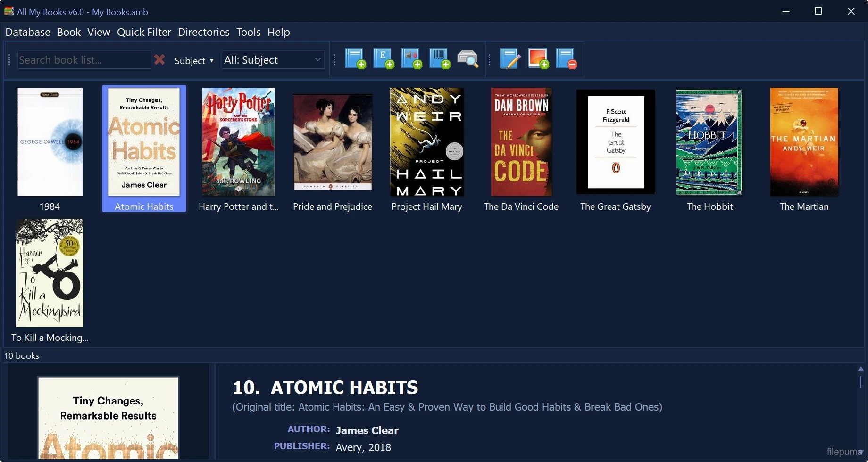This screenshot has height=462, width=868.
Task: Close the All My Books window
Action: (x=851, y=11)
